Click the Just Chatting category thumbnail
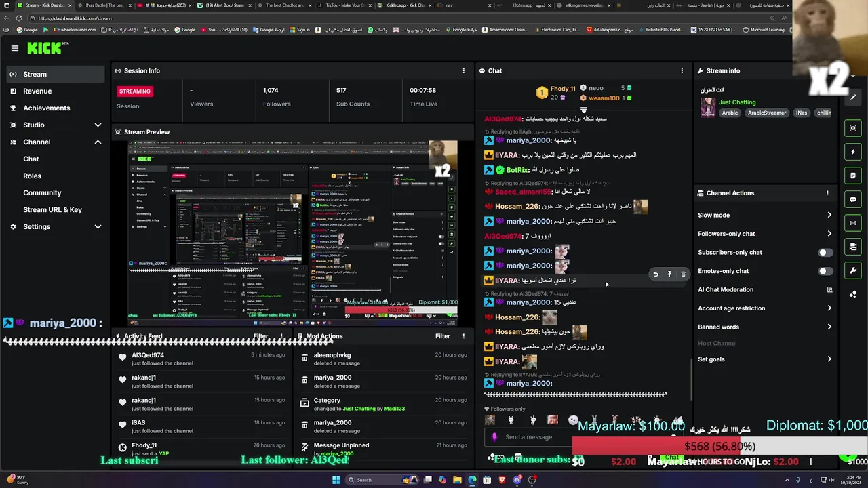 (708, 108)
